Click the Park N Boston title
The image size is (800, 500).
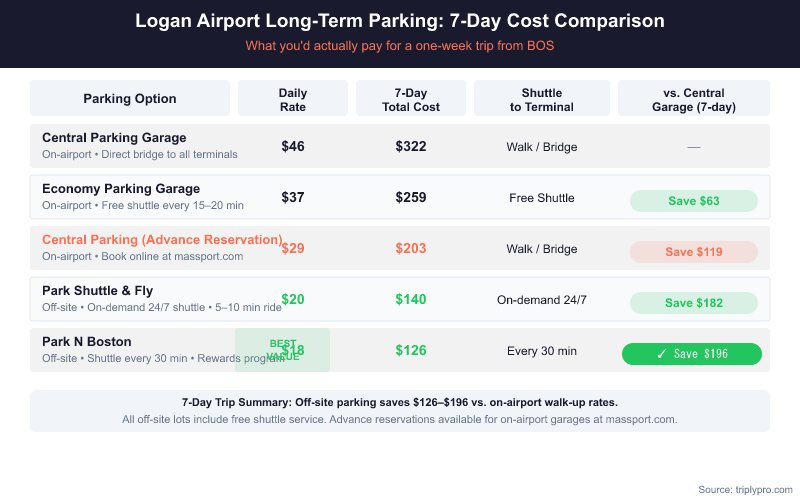(x=87, y=342)
